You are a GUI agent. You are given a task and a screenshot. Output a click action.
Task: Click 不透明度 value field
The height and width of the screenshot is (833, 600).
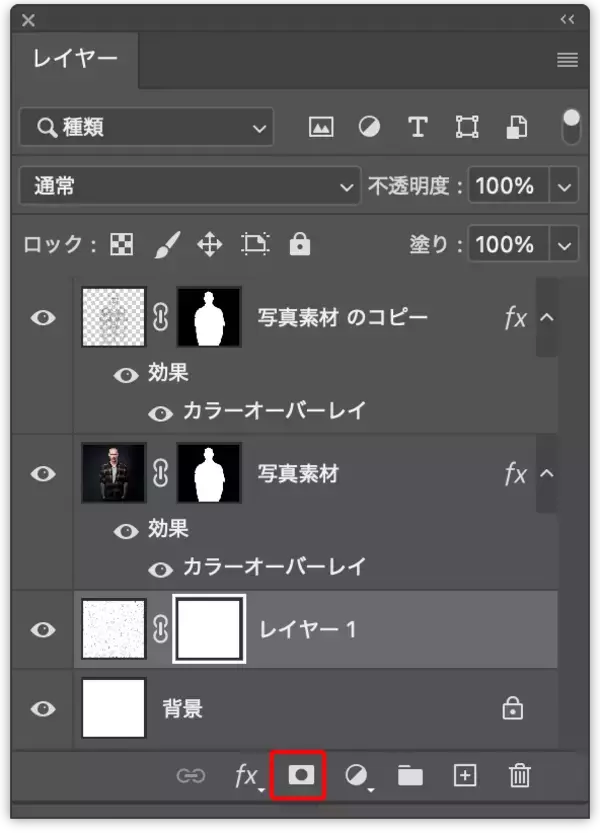pos(509,186)
